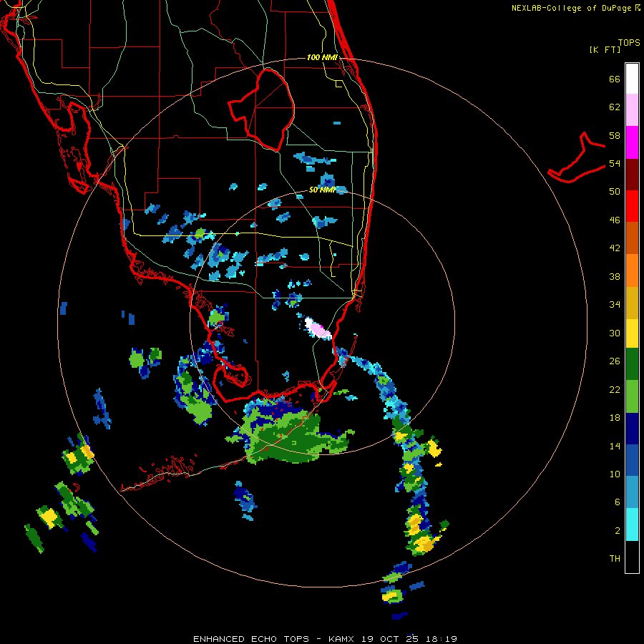Select the navy blue legend swatch
The image size is (644, 644).
coord(632,429)
